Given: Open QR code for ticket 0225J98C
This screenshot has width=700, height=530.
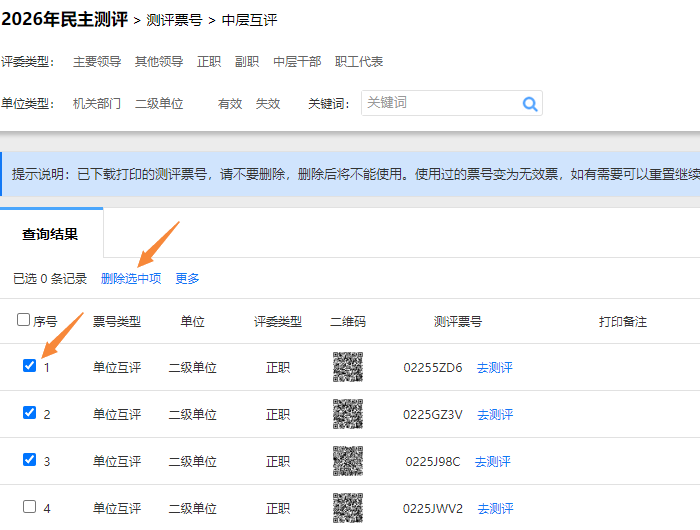Looking at the screenshot, I should tap(347, 461).
